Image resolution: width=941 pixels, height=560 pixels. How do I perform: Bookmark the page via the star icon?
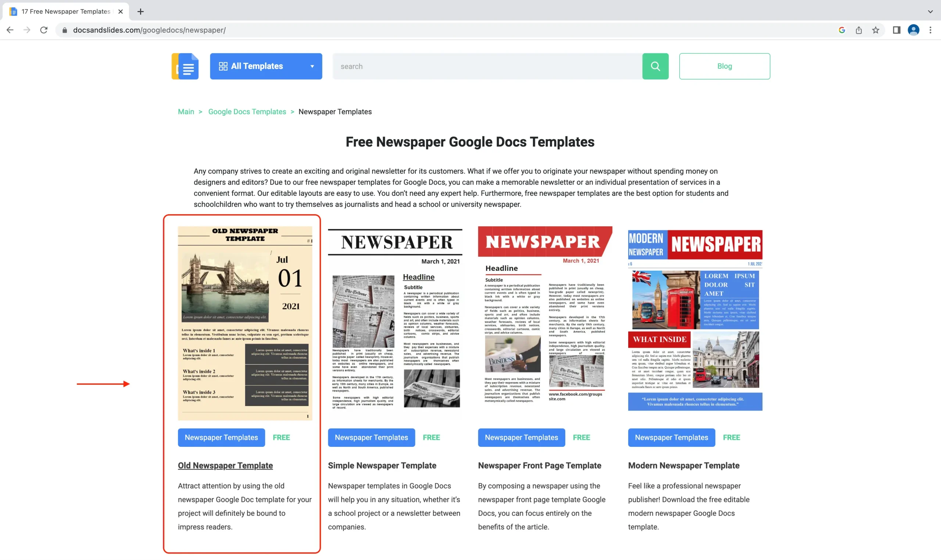click(875, 30)
